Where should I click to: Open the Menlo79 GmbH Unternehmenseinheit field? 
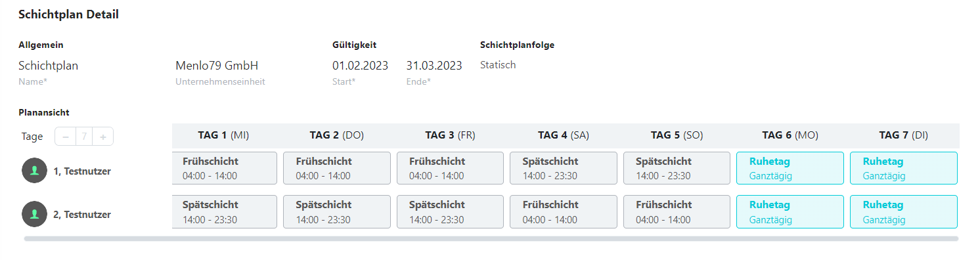pyautogui.click(x=217, y=66)
